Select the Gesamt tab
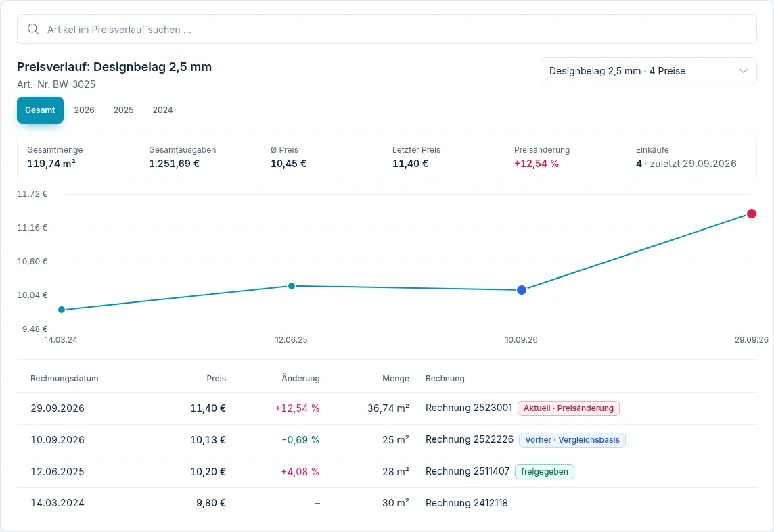The height and width of the screenshot is (532, 774). 40,110
